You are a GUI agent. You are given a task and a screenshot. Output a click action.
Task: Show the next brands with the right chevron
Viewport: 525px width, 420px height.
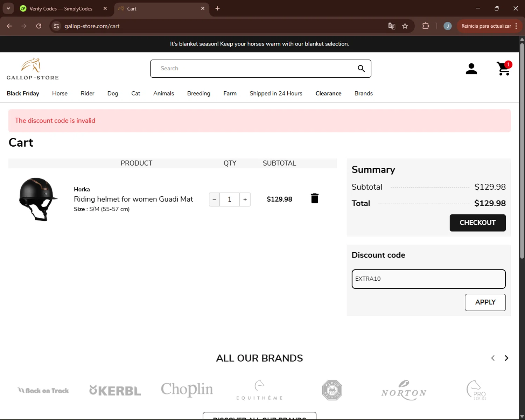506,358
